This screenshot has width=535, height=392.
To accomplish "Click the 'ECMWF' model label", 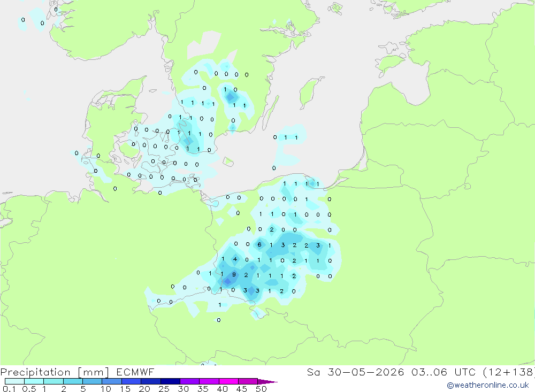I will click(x=135, y=372).
